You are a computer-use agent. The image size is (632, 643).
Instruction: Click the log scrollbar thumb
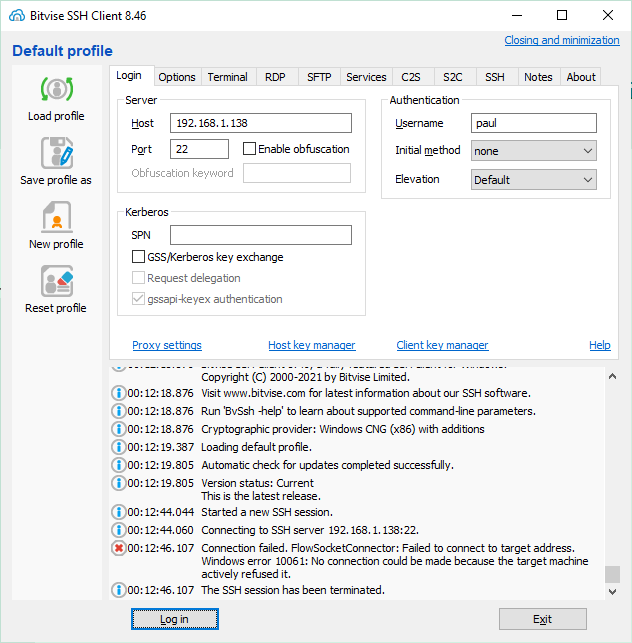(x=612, y=575)
